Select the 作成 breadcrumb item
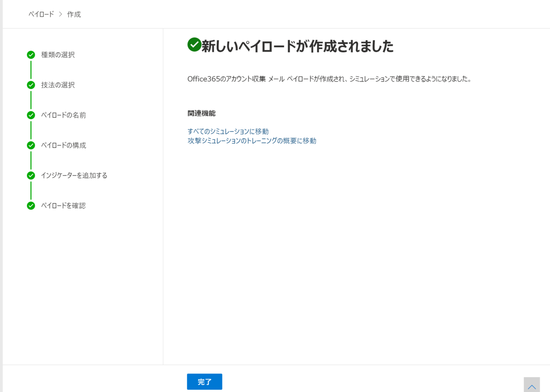 [x=73, y=14]
